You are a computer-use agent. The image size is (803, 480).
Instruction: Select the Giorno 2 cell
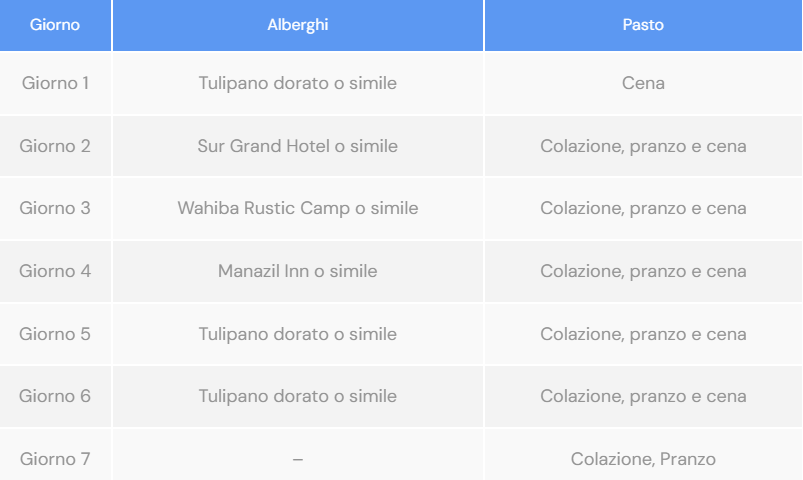coord(55,146)
